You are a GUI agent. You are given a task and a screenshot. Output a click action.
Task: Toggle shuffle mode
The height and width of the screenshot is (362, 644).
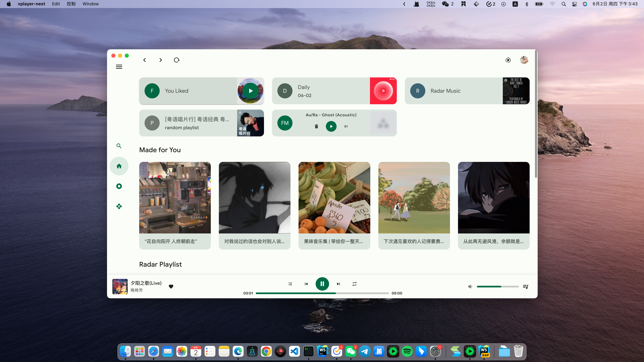tap(290, 284)
